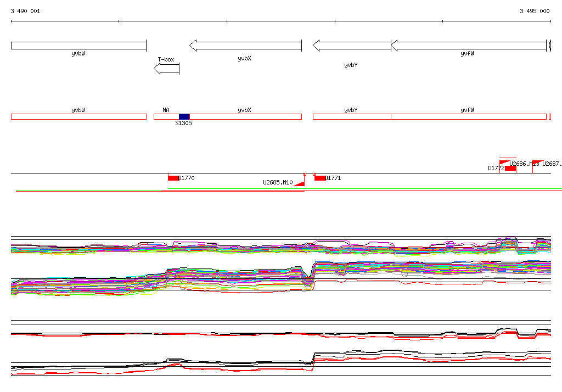Click the blue S1305 segment block

pyautogui.click(x=184, y=116)
